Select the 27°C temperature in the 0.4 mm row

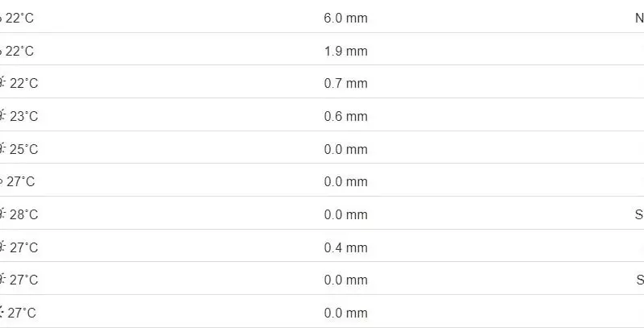point(24,247)
